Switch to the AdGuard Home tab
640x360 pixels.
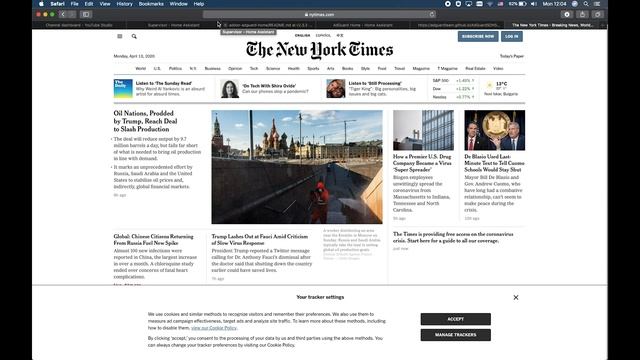coord(362,25)
